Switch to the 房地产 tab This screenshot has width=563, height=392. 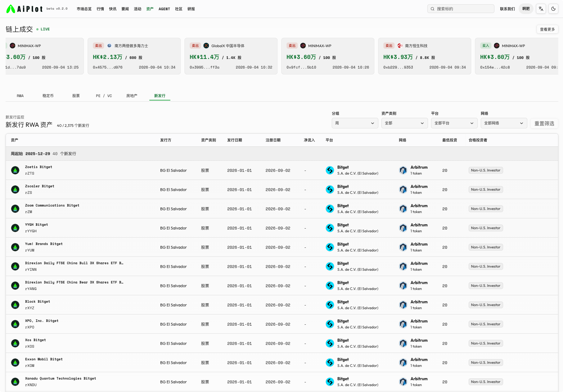(132, 96)
